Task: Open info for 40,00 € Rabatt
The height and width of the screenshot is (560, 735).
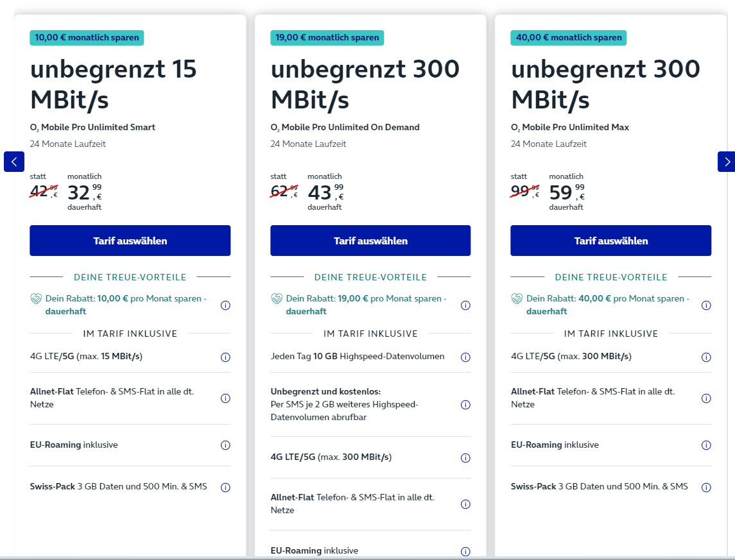Action: tap(706, 305)
